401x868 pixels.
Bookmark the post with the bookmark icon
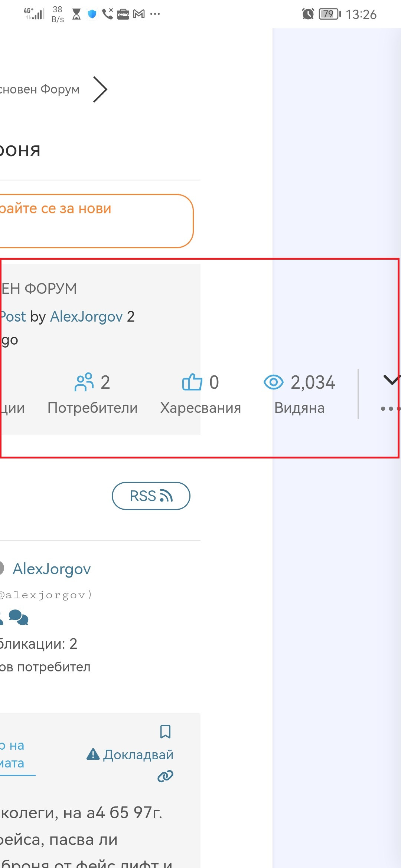click(x=165, y=732)
